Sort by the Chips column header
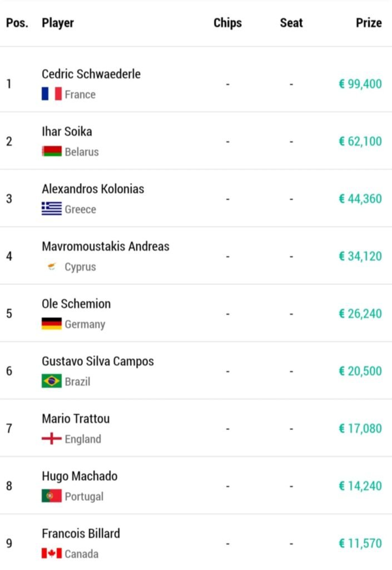392x570 pixels. coord(227,23)
